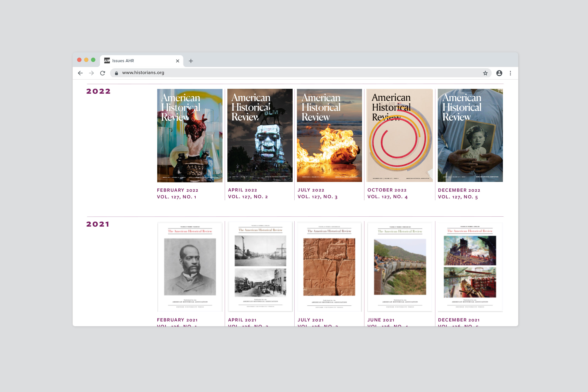588x392 pixels.
Task: Open the December 2021 painted cover
Action: [470, 267]
